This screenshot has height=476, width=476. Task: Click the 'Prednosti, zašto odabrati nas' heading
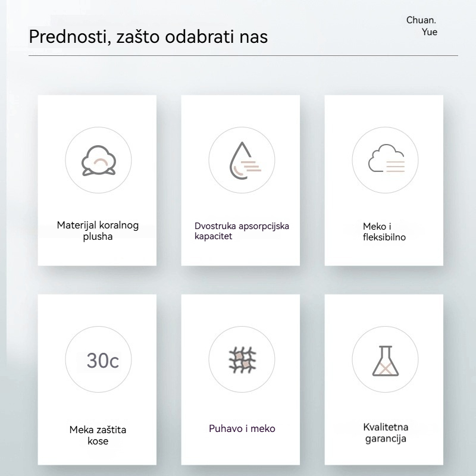[x=148, y=36]
